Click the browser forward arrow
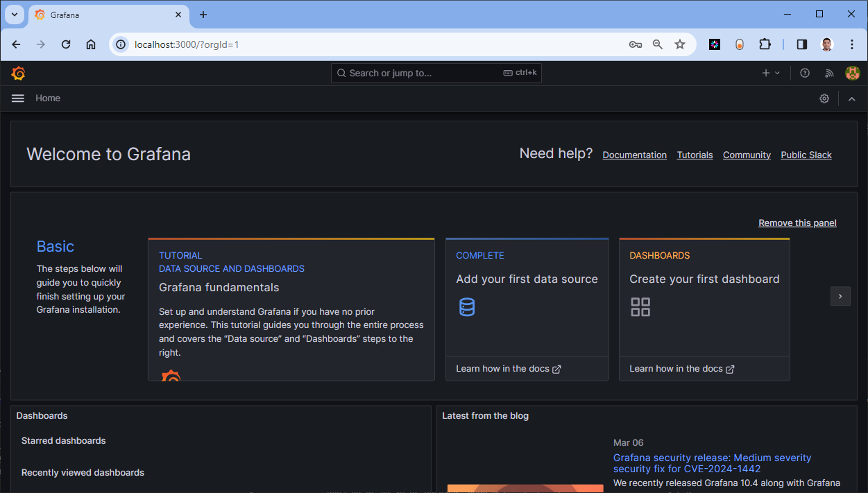This screenshot has height=493, width=868. tap(41, 44)
